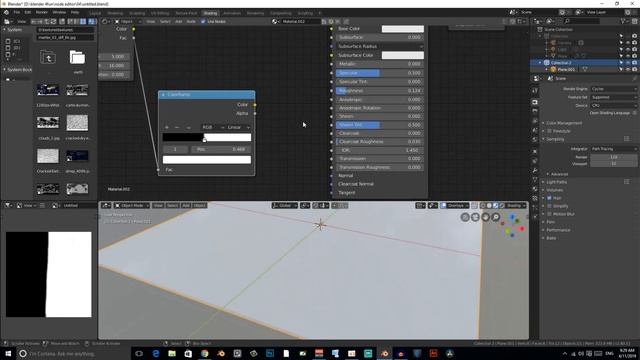The width and height of the screenshot is (640, 360).
Task: Expand the Bake panel
Action: [551, 238]
